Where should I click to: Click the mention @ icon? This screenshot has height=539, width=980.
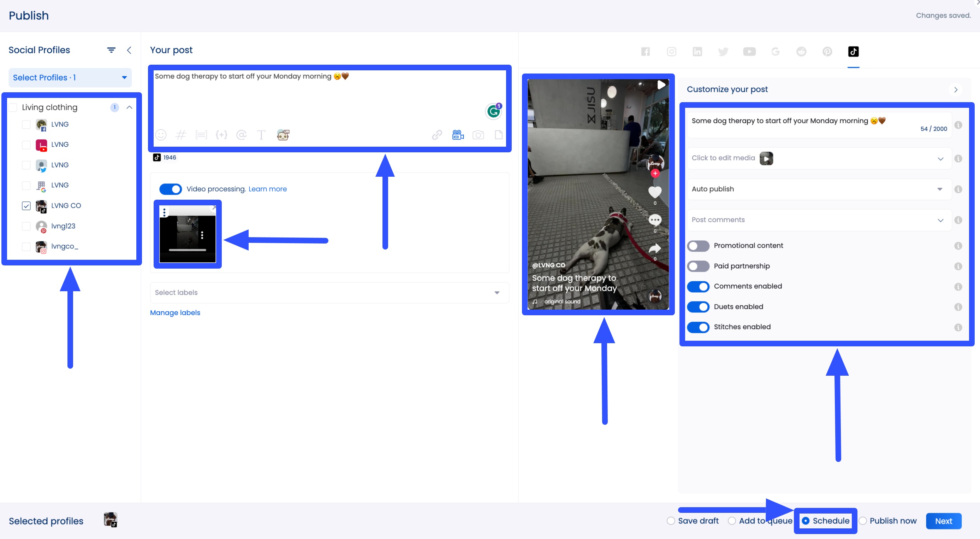pos(241,135)
